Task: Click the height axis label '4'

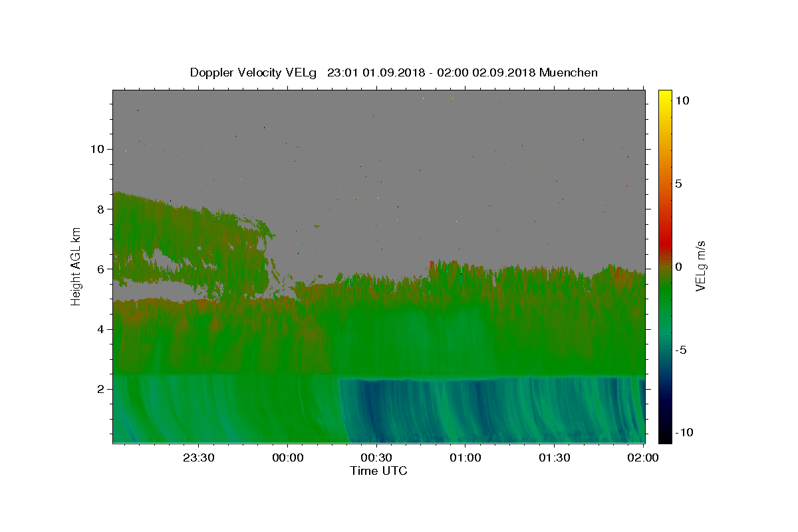Action: (x=101, y=329)
